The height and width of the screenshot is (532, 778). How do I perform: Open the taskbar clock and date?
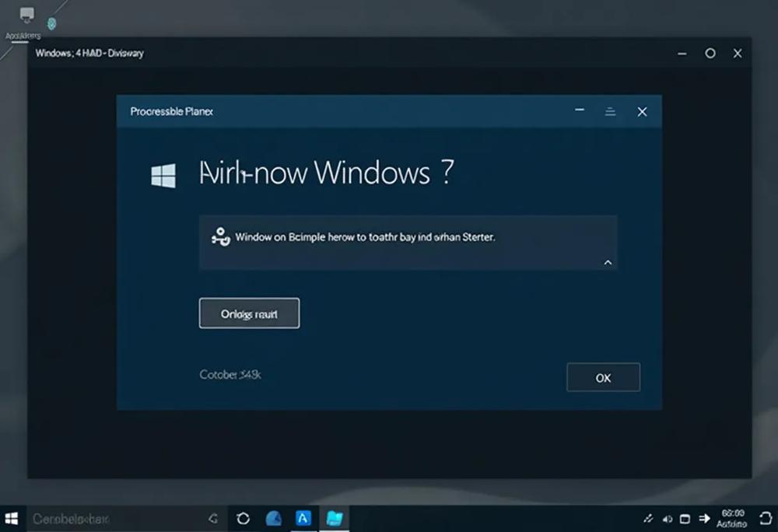(x=732, y=519)
